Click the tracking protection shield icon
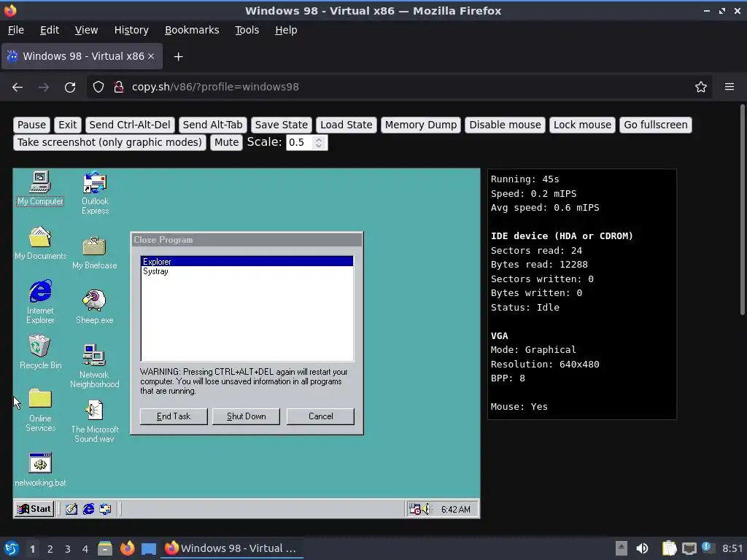The width and height of the screenshot is (747, 560). pos(98,87)
